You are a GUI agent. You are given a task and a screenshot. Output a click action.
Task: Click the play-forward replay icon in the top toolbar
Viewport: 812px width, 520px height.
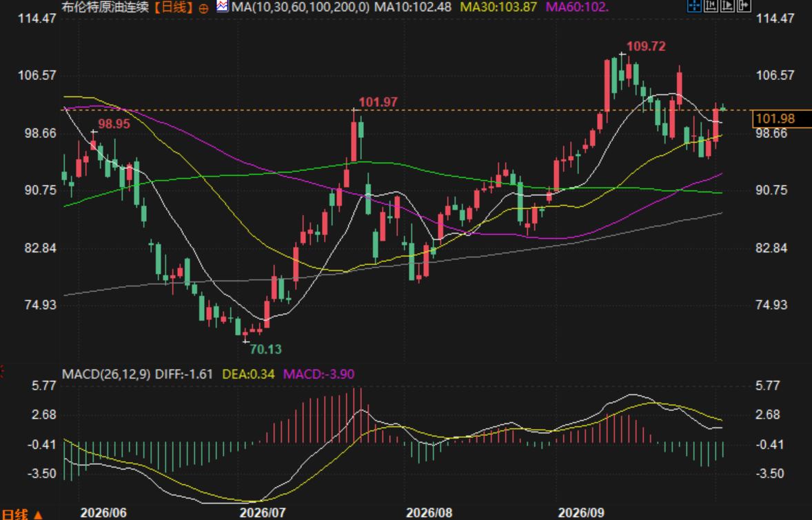[727, 6]
